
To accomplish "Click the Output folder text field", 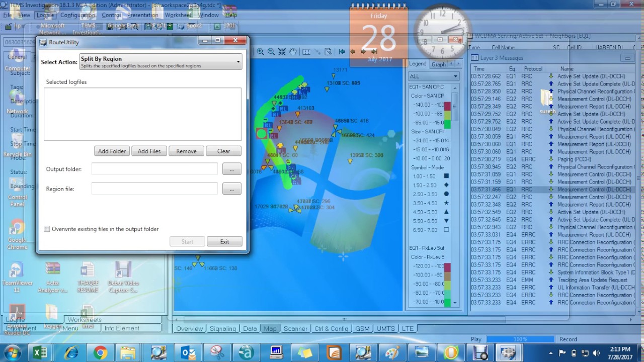I will coord(154,169).
